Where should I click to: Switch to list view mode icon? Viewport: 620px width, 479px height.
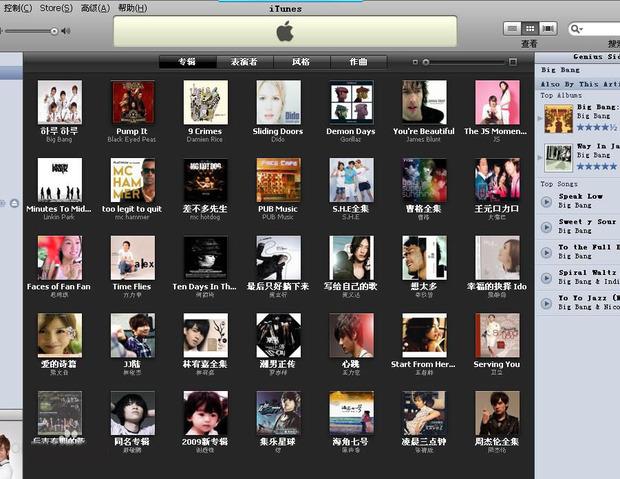513,29
